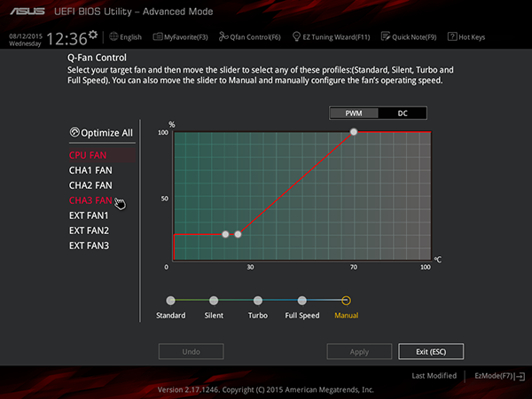Launch EZ Tuning Wizard(F11)
Screen dimensions: 532x399
[x=331, y=36]
